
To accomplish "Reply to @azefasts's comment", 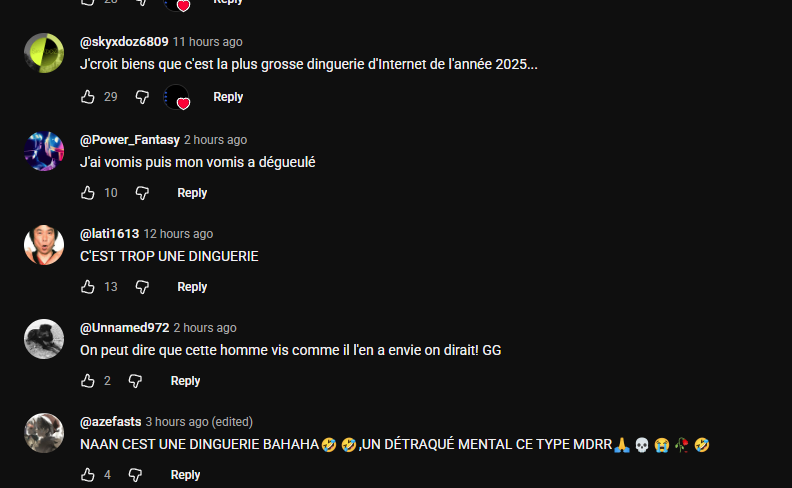I will pyautogui.click(x=185, y=475).
